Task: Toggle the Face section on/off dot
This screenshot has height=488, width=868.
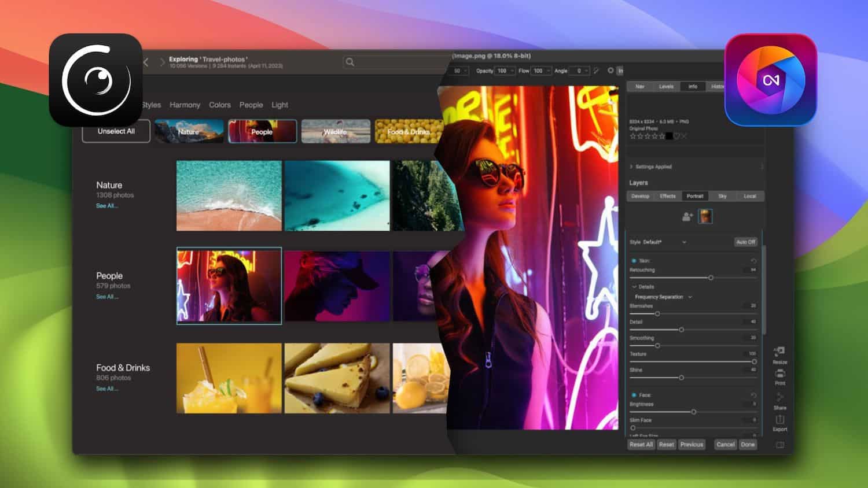Action: tap(634, 395)
